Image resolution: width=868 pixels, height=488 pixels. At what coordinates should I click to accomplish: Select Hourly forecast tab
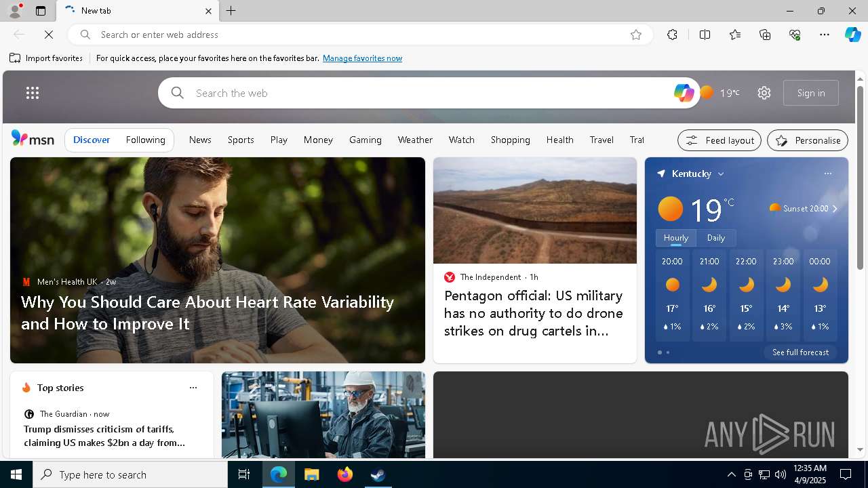(676, 238)
